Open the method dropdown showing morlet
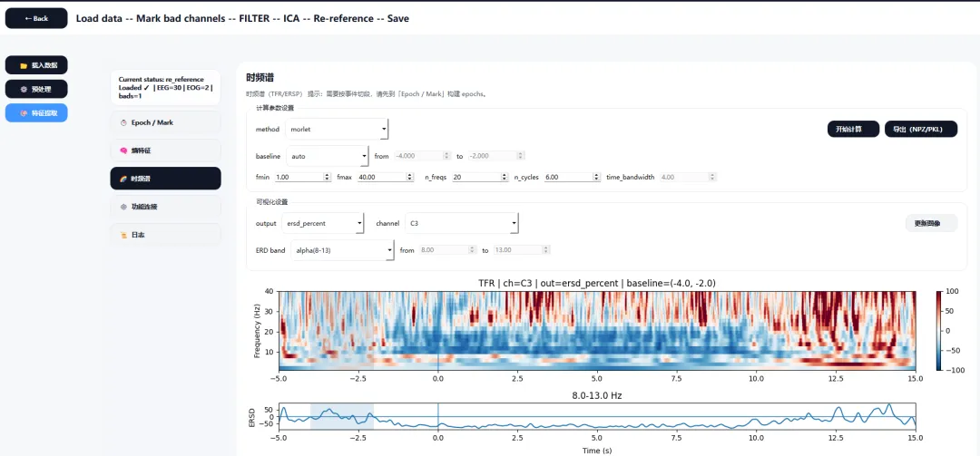The height and width of the screenshot is (456, 980). pyautogui.click(x=337, y=130)
